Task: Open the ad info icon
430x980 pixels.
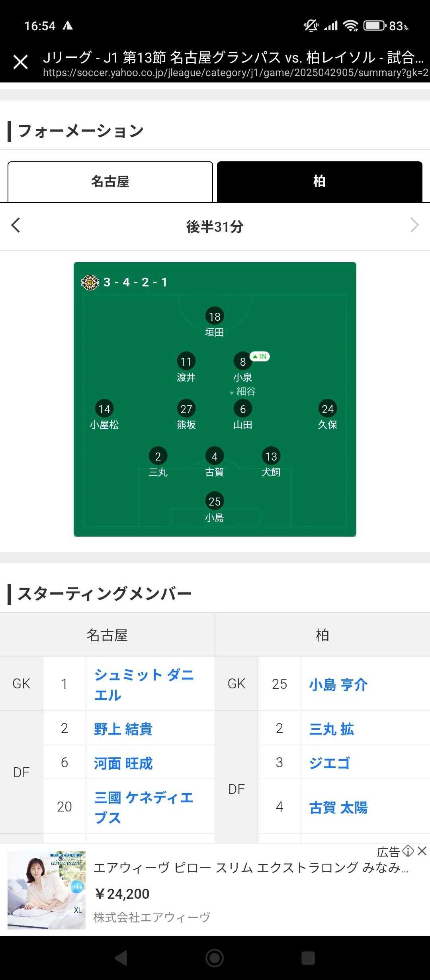Action: click(x=408, y=851)
